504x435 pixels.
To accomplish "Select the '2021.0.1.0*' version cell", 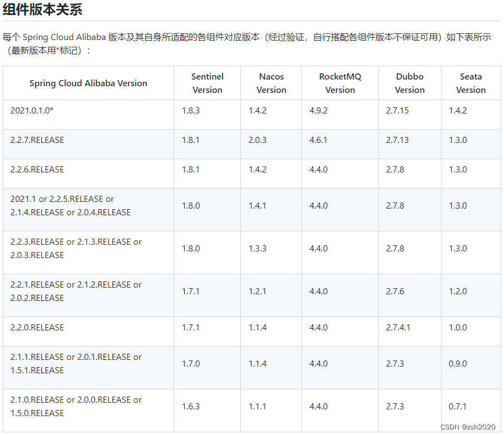I will (88, 115).
